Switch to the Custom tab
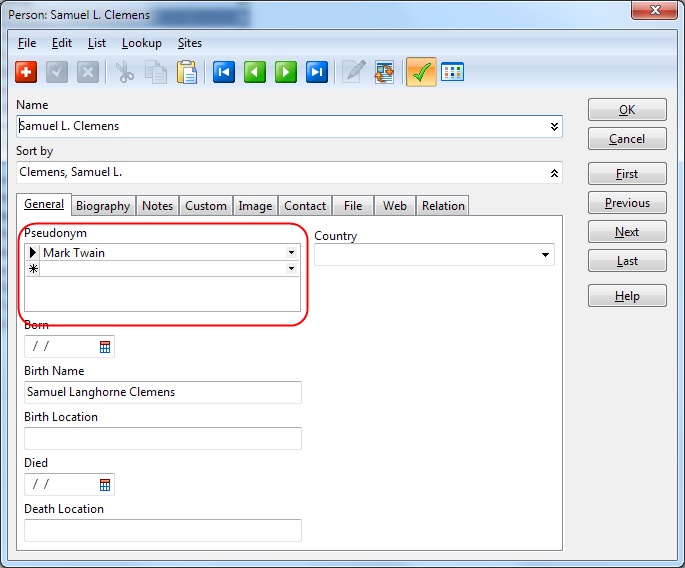Screen dimensions: 685x568 (206, 206)
